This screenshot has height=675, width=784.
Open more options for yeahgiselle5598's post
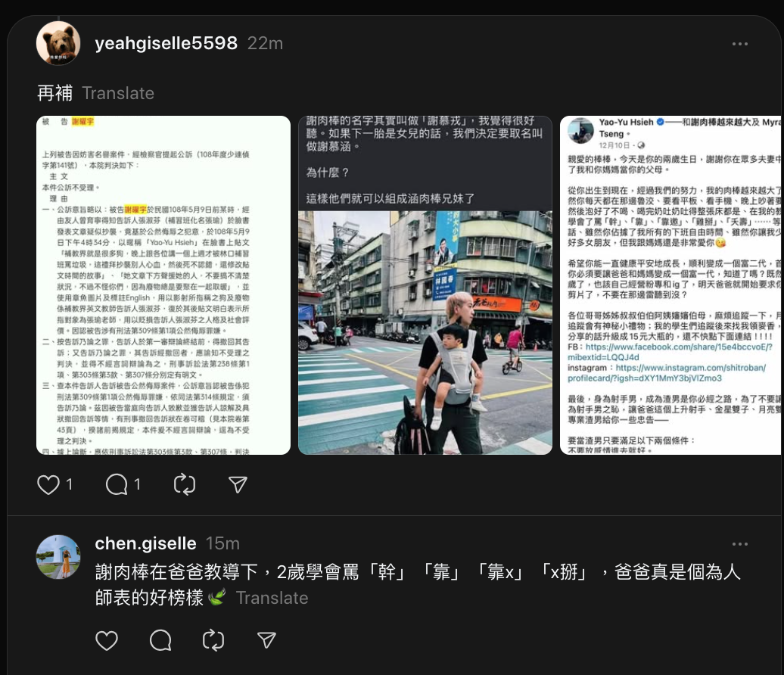pyautogui.click(x=740, y=44)
